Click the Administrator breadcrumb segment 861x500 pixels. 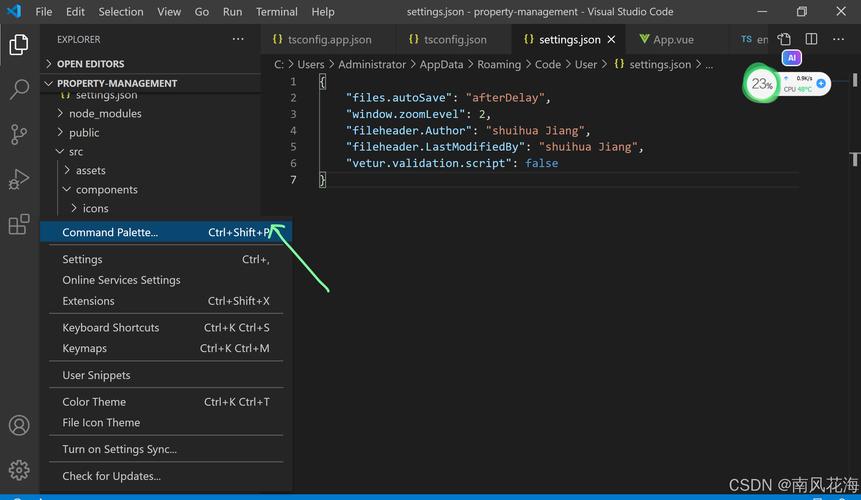point(372,64)
